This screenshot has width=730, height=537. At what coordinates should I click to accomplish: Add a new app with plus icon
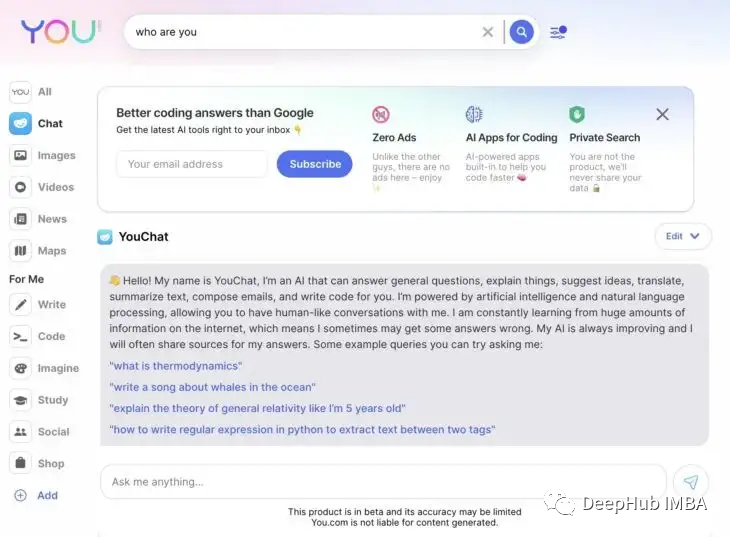36,495
